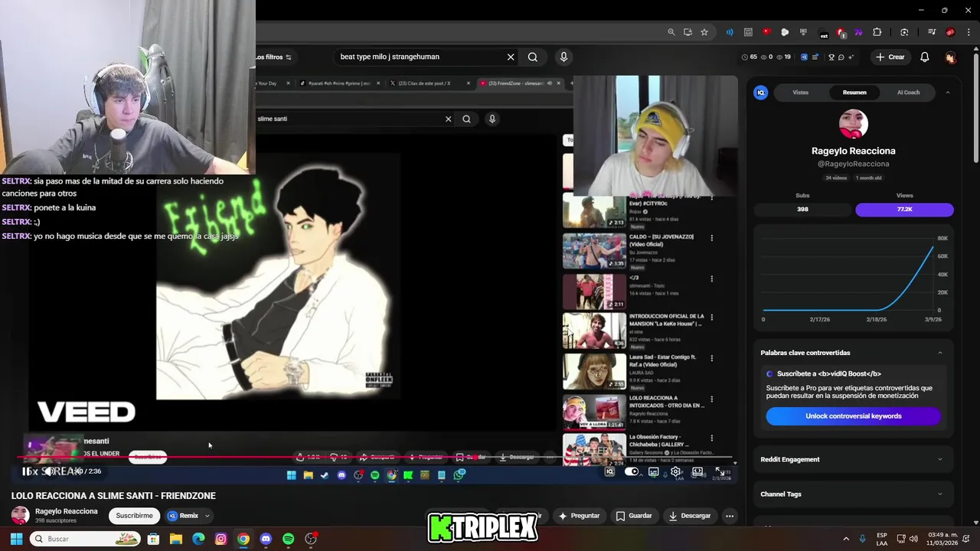Click Unlock controversial keywords button
Image resolution: width=980 pixels, height=551 pixels.
(853, 416)
